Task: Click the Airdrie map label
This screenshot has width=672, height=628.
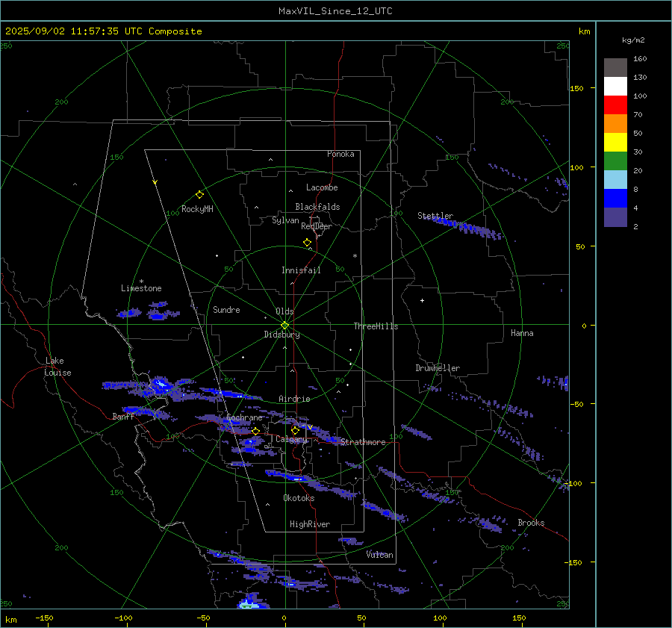Action: (294, 399)
